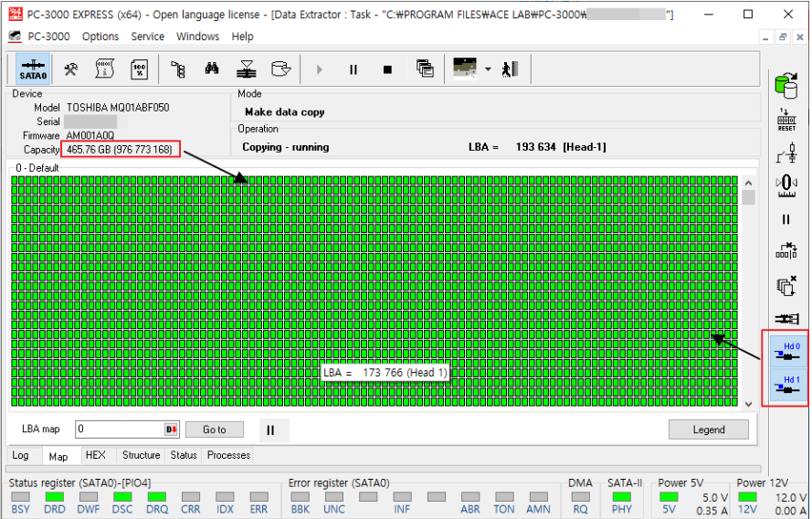Toggle the Hd 1 head button
The height and width of the screenshot is (519, 812).
point(787,385)
